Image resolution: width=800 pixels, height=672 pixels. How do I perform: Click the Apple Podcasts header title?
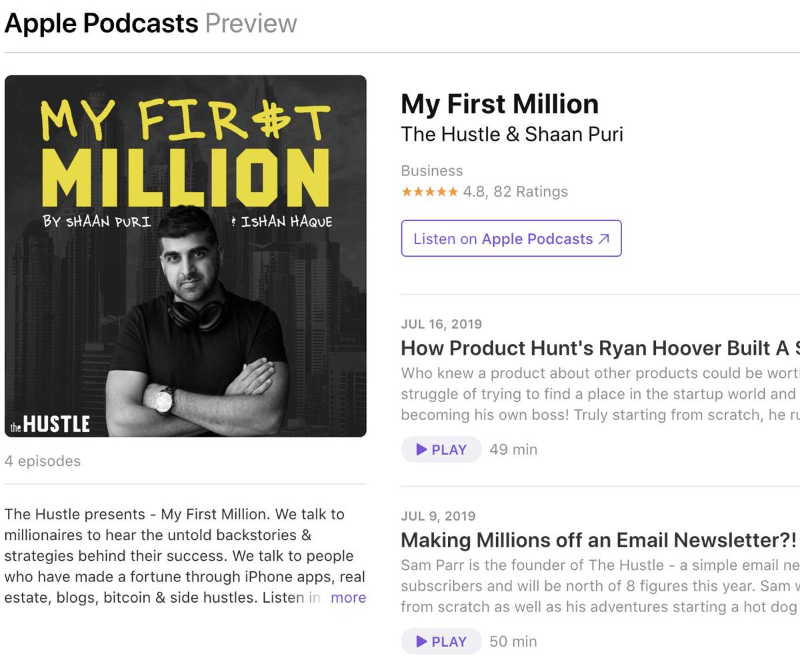[x=101, y=23]
